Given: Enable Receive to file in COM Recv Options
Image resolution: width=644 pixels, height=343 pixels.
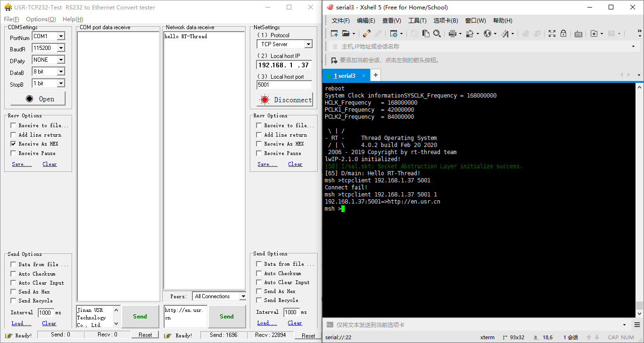Looking at the screenshot, I should [13, 125].
